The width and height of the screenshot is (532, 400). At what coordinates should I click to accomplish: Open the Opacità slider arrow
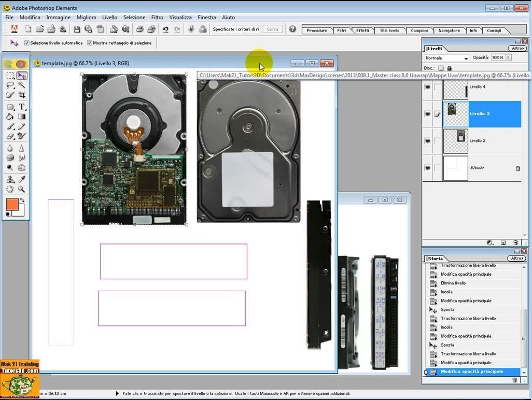[508, 58]
